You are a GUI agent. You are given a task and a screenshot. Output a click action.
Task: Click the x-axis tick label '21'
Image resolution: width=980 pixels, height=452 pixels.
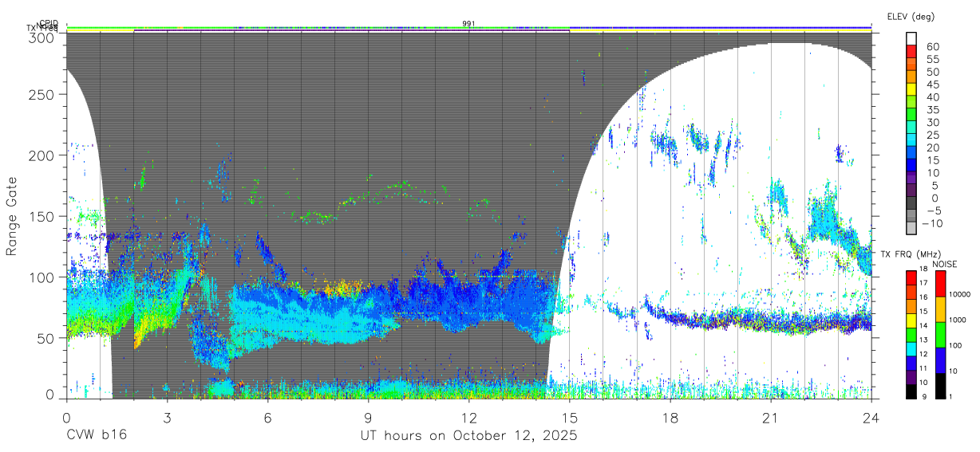click(x=771, y=418)
